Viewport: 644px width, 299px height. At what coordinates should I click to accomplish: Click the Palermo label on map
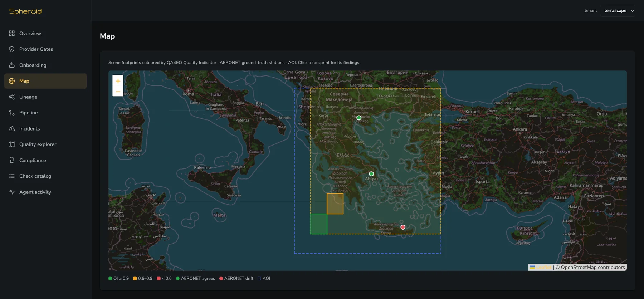pos(203,167)
